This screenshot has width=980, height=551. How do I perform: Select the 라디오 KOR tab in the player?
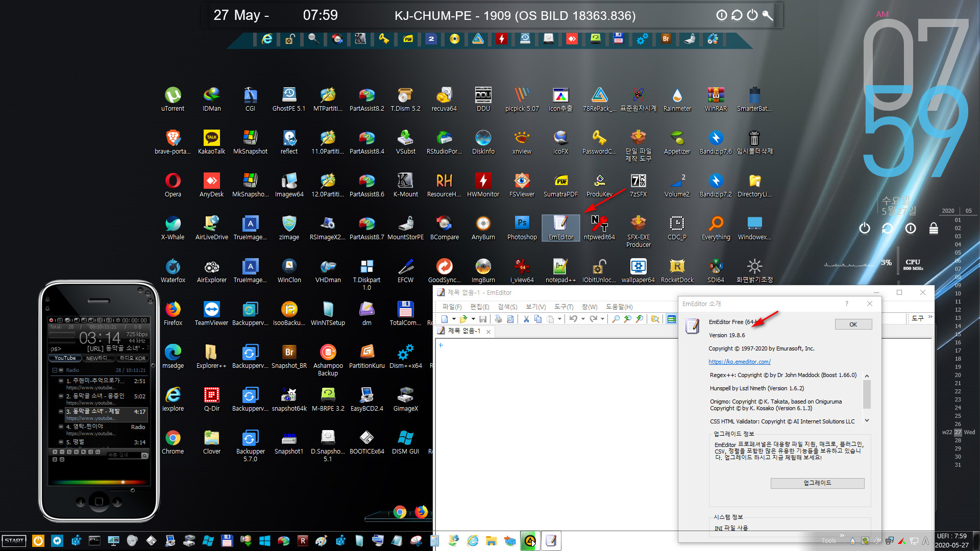point(133,358)
